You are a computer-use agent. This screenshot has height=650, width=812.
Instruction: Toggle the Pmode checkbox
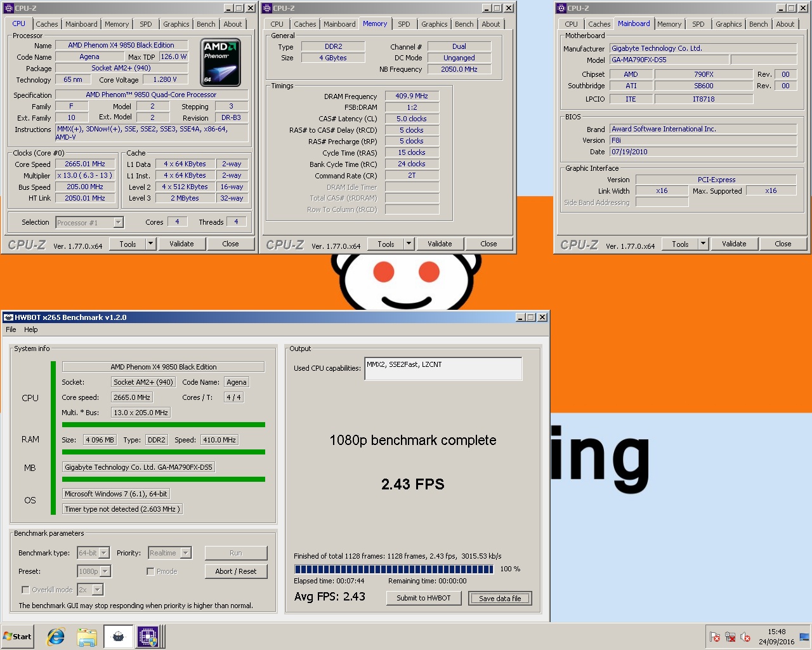coord(150,571)
